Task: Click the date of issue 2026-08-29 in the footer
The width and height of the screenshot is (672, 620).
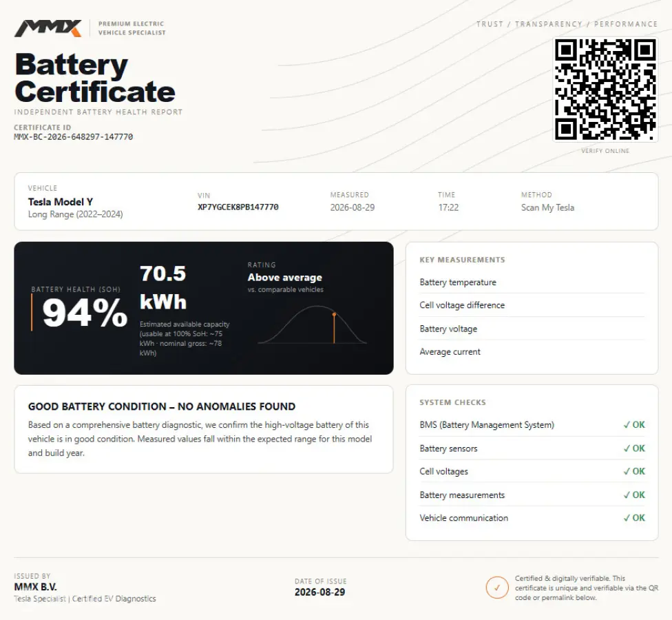Action: coord(319,592)
